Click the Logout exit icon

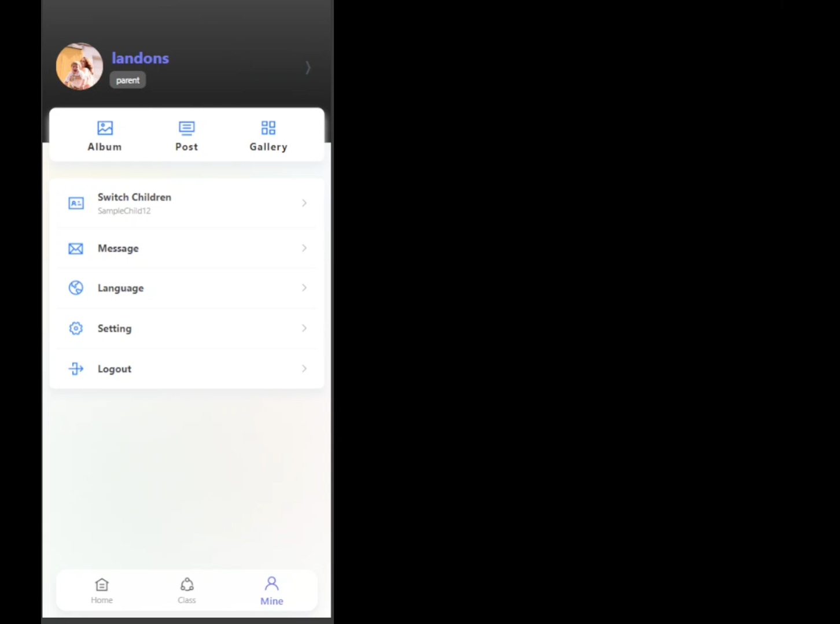(76, 369)
